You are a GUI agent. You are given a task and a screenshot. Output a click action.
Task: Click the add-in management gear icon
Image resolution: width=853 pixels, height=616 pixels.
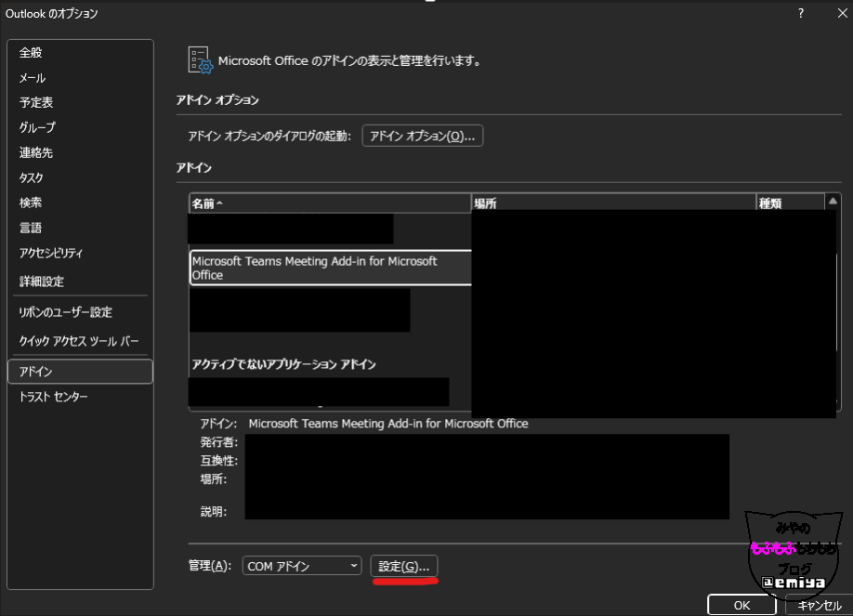pyautogui.click(x=200, y=59)
